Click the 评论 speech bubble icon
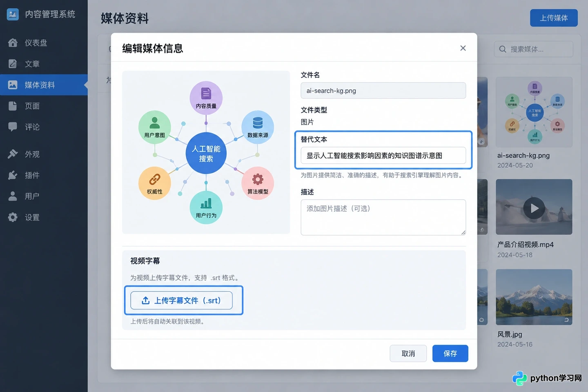588x392 pixels. [13, 127]
